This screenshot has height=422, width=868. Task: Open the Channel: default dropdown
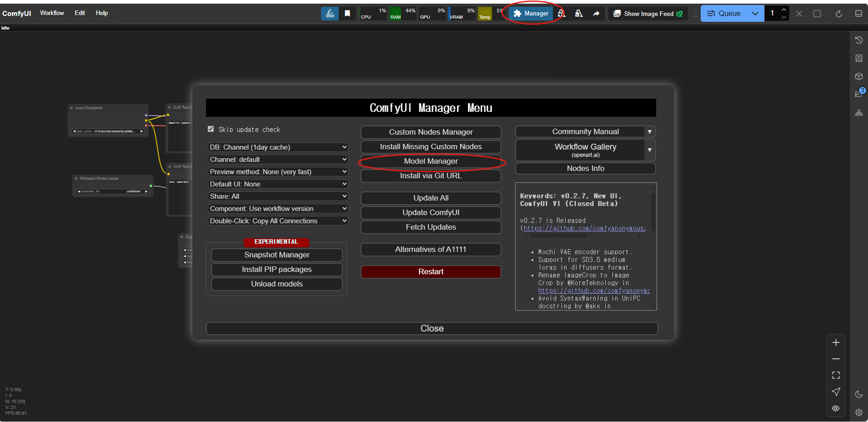(278, 160)
